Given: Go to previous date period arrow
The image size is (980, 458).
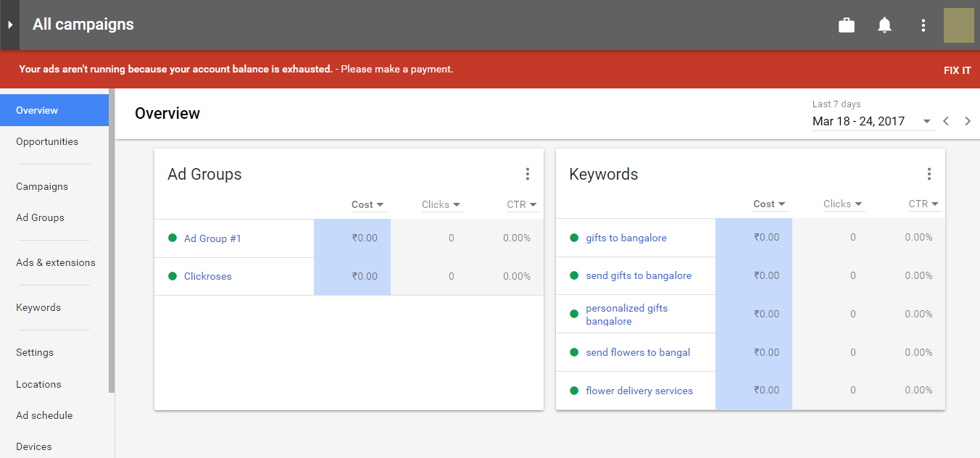Looking at the screenshot, I should click(x=946, y=121).
